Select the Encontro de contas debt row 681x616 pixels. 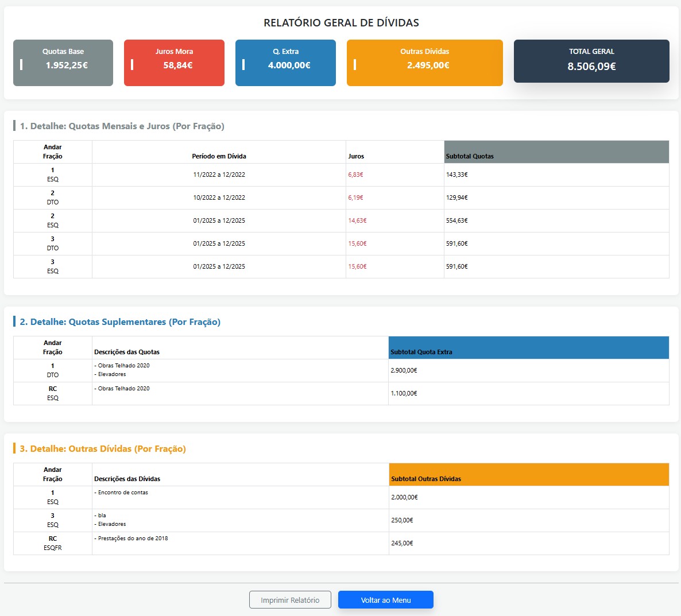pyautogui.click(x=342, y=498)
